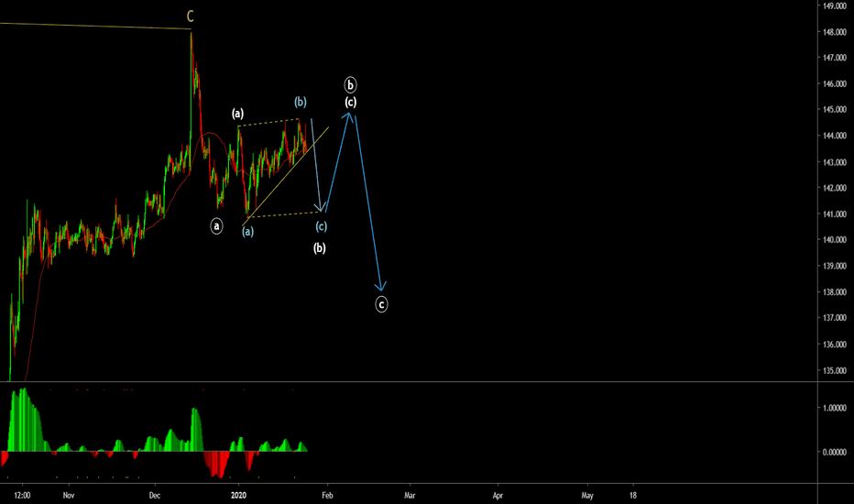The image size is (854, 504).
Task: Select the gold horizontal line leading to C
Action: [x=95, y=26]
